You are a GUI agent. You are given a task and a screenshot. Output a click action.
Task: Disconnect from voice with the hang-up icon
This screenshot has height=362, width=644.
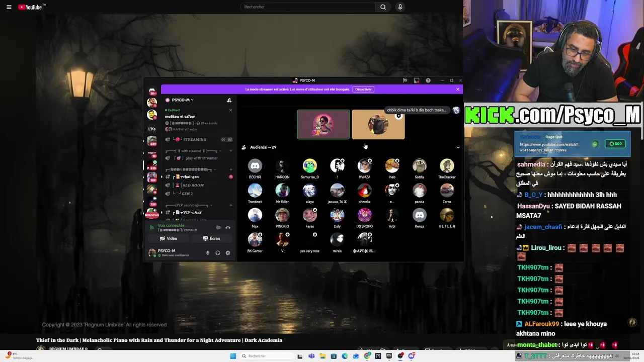pos(228,228)
